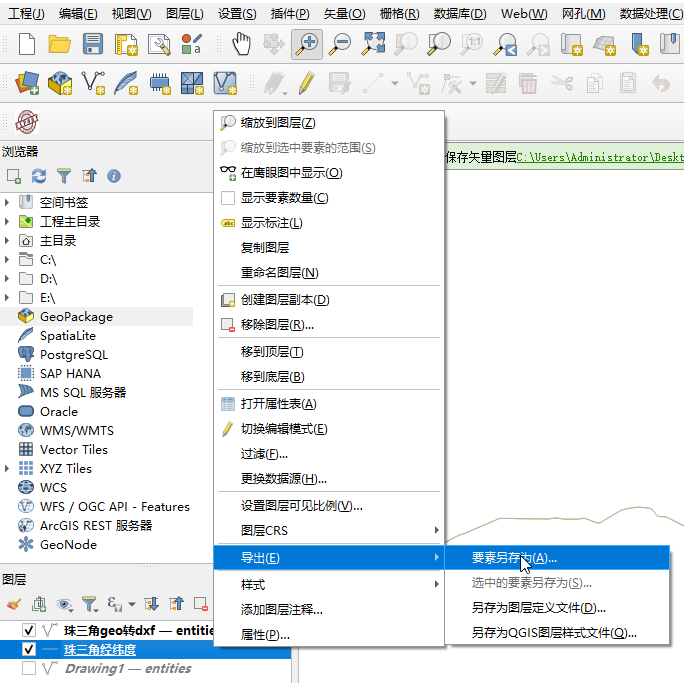Uncheck the 珠三角geo转dxf layer visibility checkbox
The image size is (684, 683).
(x=29, y=630)
